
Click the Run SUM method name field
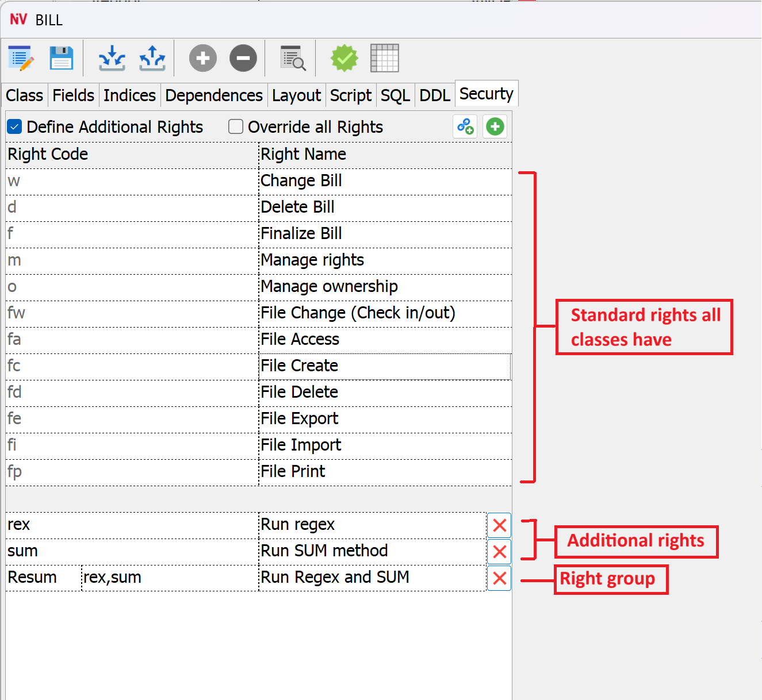[x=371, y=551]
